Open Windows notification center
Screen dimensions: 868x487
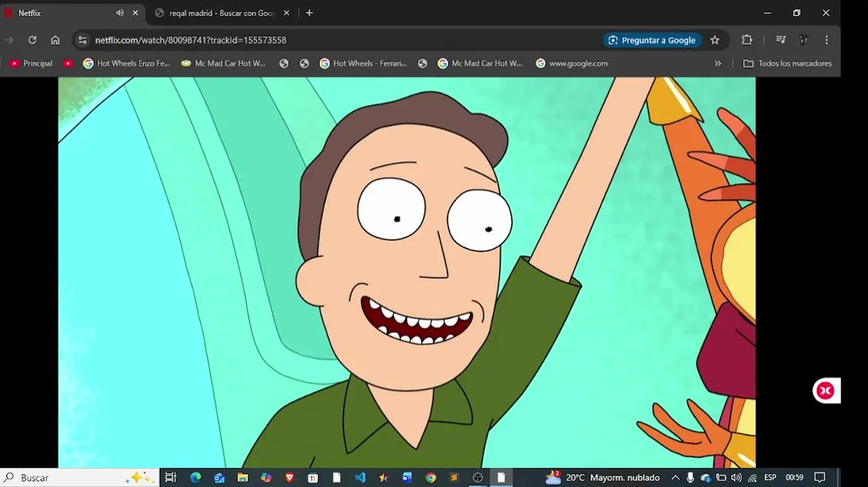click(820, 478)
